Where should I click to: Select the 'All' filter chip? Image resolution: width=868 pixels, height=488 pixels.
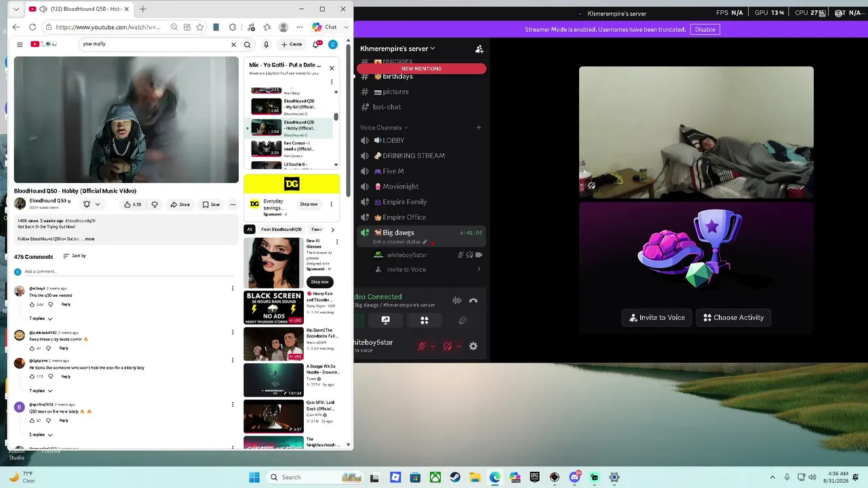tap(250, 230)
